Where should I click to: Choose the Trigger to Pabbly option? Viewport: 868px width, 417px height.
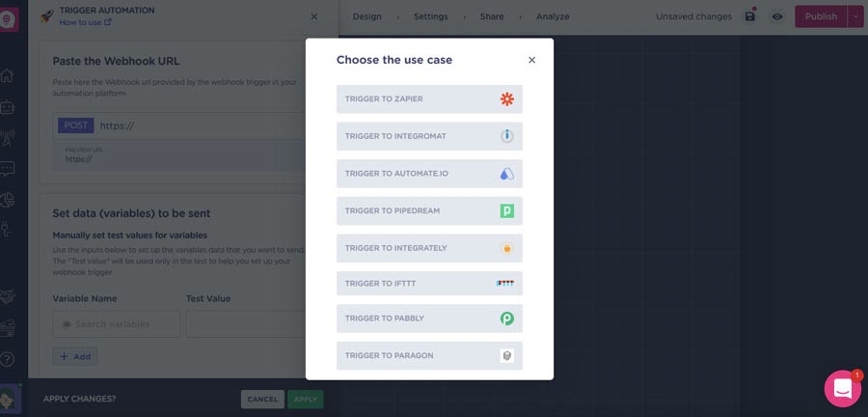point(429,319)
